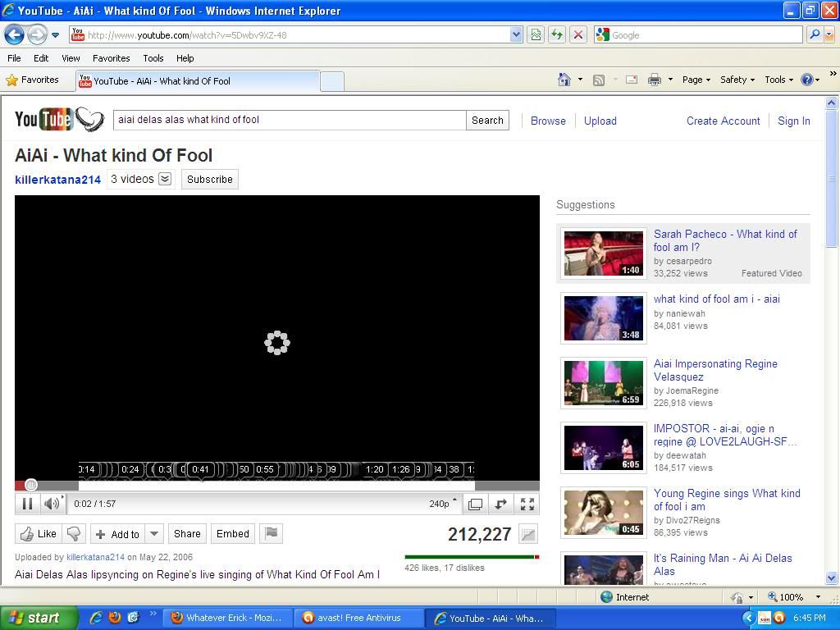Open the View menu
Image resolution: width=840 pixels, height=630 pixels.
click(x=71, y=58)
